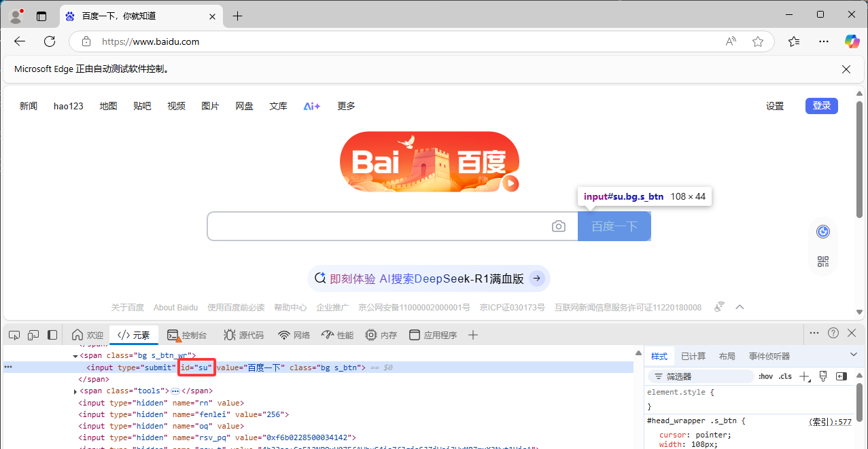
Task: Open the hao123 link
Action: coord(69,106)
